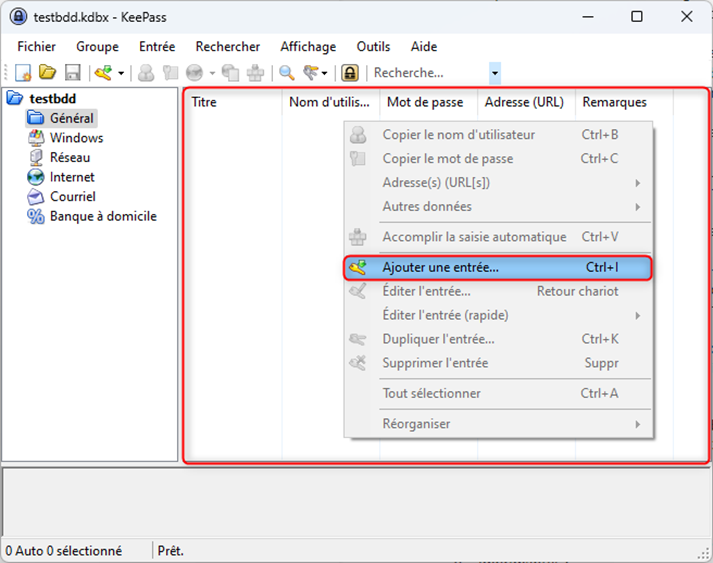Sort by the Adresse (URL) column header
The image size is (713, 563).
point(526,102)
